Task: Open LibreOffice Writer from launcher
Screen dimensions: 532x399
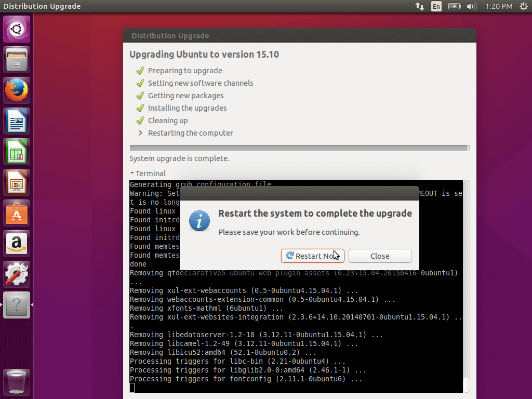Action: click(x=17, y=121)
